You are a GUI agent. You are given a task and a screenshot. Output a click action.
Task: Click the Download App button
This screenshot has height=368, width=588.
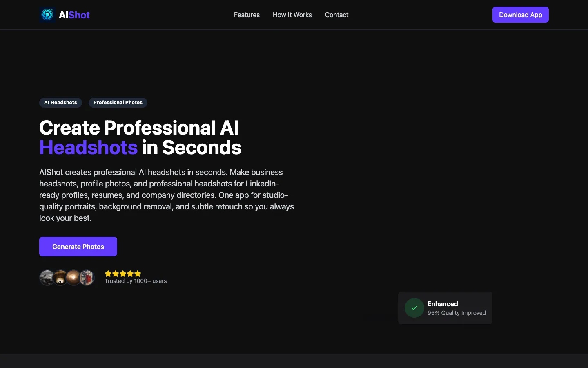point(521,15)
